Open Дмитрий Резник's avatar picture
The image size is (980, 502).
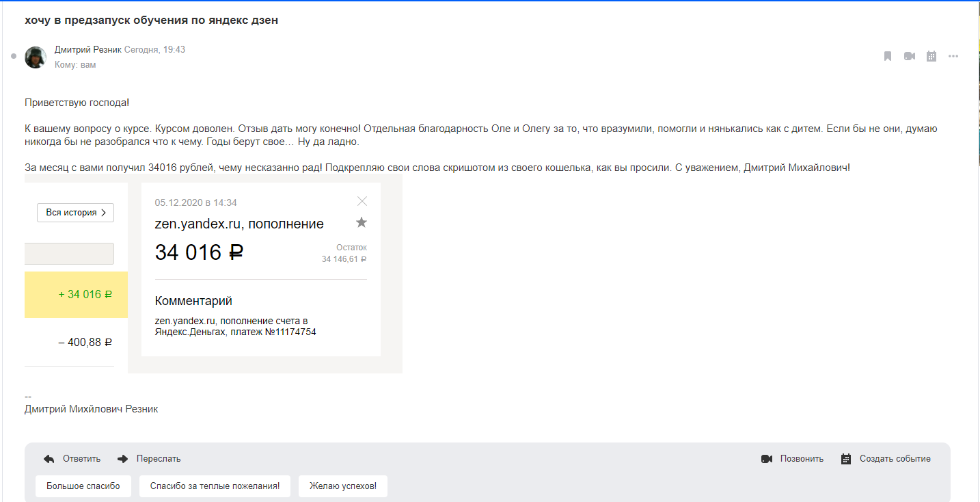pyautogui.click(x=36, y=57)
